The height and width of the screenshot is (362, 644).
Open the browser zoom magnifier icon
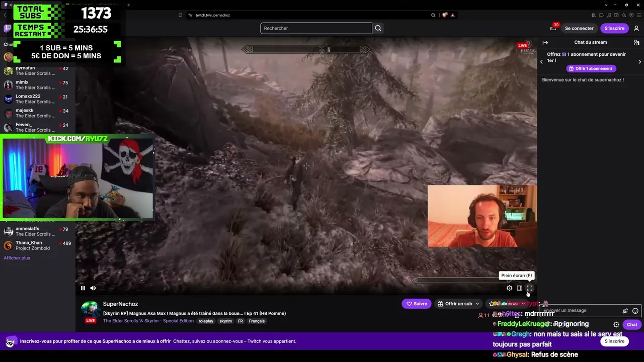click(x=433, y=15)
